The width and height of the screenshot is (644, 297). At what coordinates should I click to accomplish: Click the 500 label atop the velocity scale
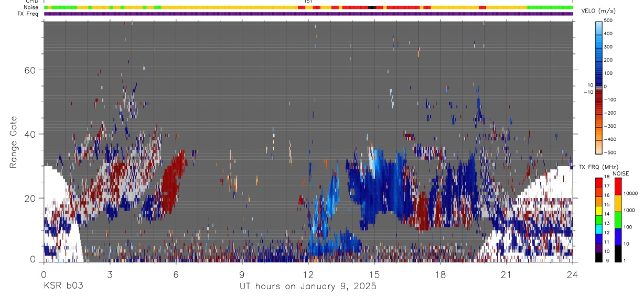tap(609, 20)
